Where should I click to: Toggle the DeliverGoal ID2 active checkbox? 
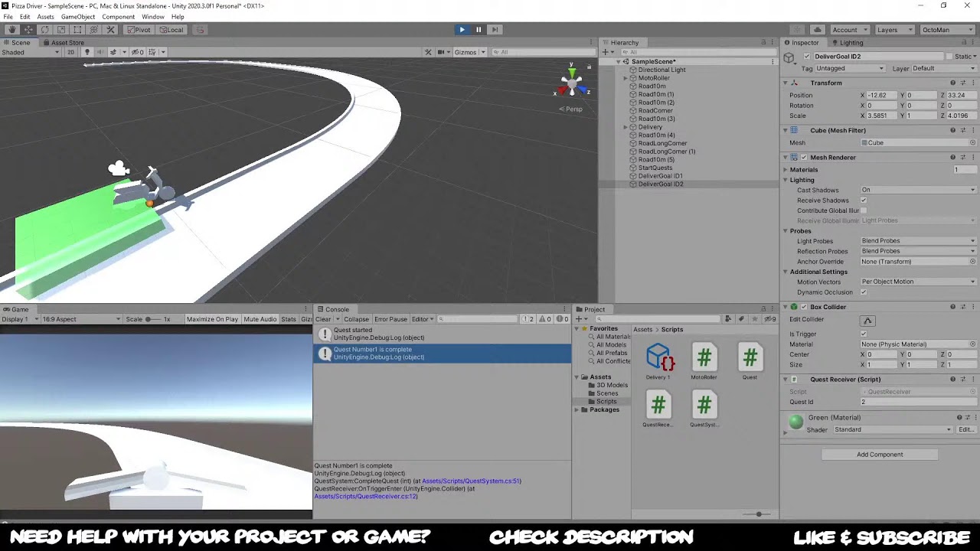coord(806,57)
